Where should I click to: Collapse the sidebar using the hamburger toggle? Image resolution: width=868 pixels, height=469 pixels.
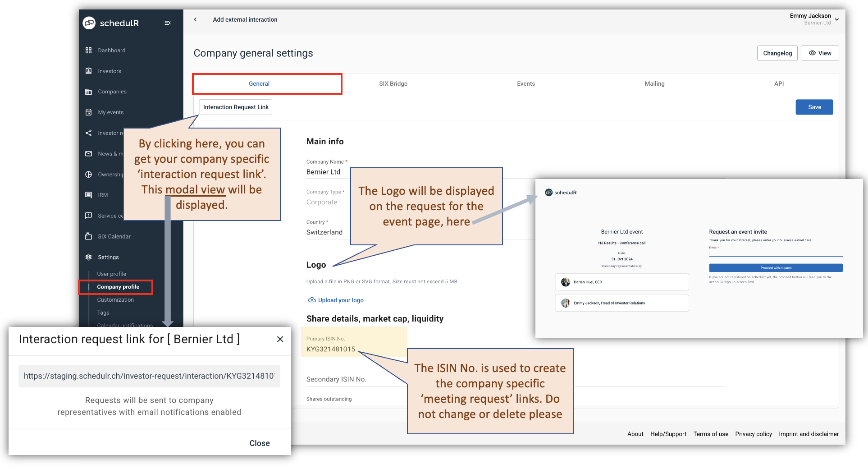[x=167, y=23]
